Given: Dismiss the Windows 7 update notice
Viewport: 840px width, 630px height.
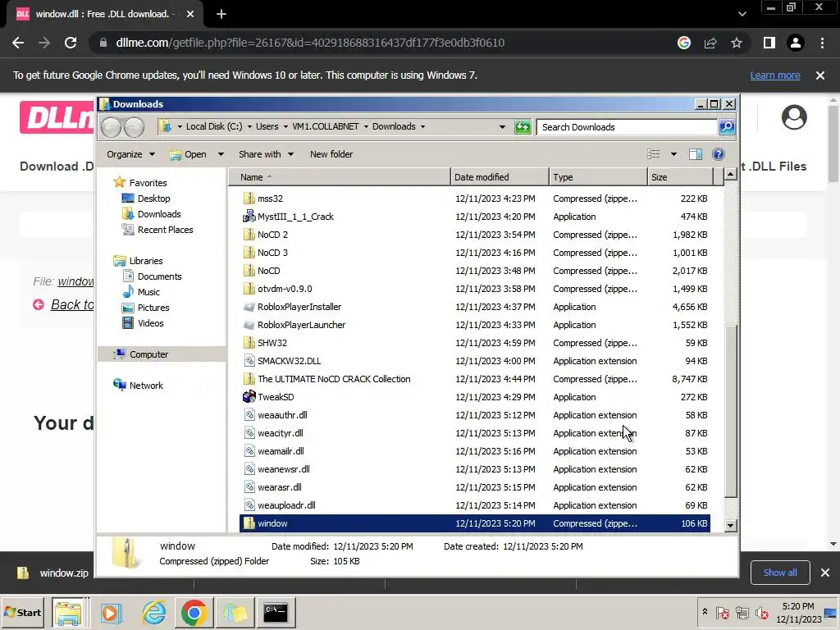Looking at the screenshot, I should point(820,75).
